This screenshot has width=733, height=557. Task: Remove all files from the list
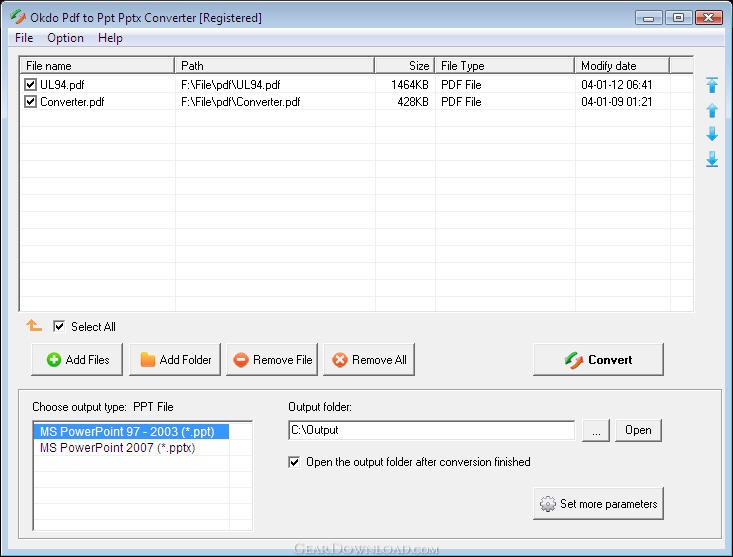click(x=368, y=360)
